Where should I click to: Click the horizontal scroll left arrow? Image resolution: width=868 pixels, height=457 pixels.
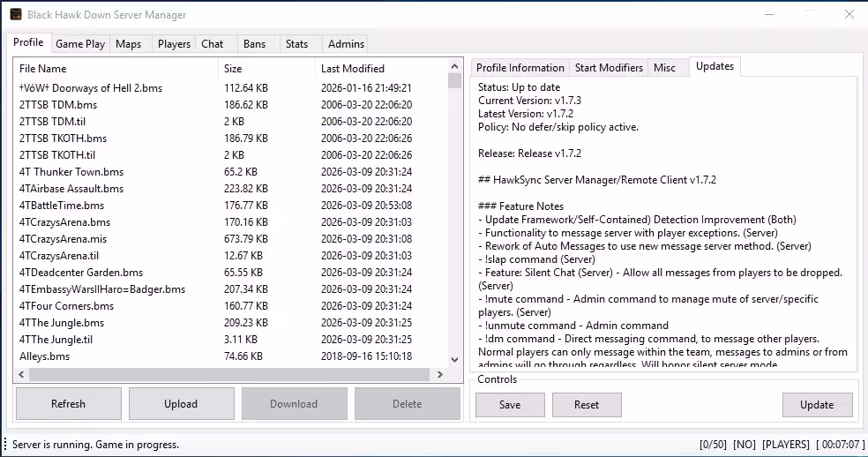click(x=21, y=374)
